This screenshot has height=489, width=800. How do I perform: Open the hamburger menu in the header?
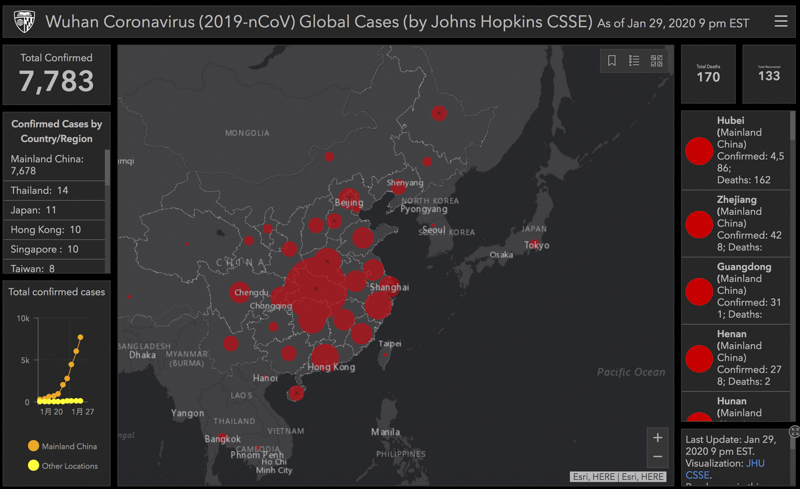click(x=781, y=21)
